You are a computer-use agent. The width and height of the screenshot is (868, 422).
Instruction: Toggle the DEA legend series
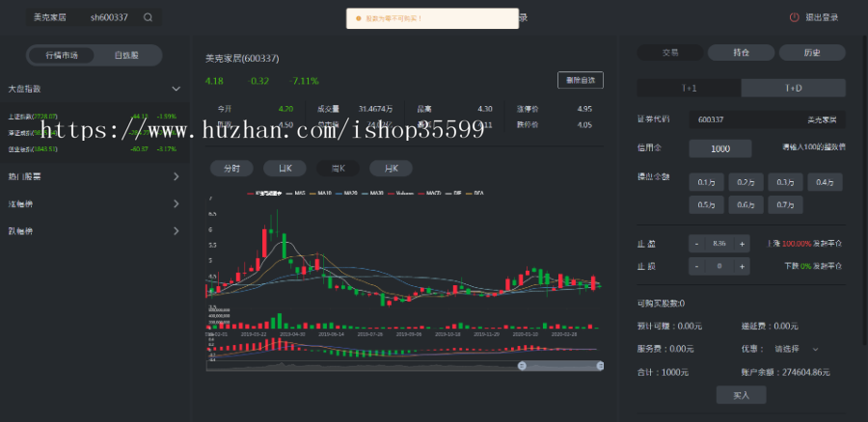(x=475, y=194)
